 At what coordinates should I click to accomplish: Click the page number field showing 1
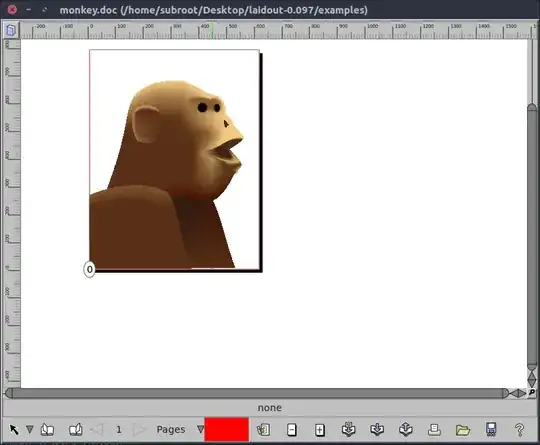point(119,430)
